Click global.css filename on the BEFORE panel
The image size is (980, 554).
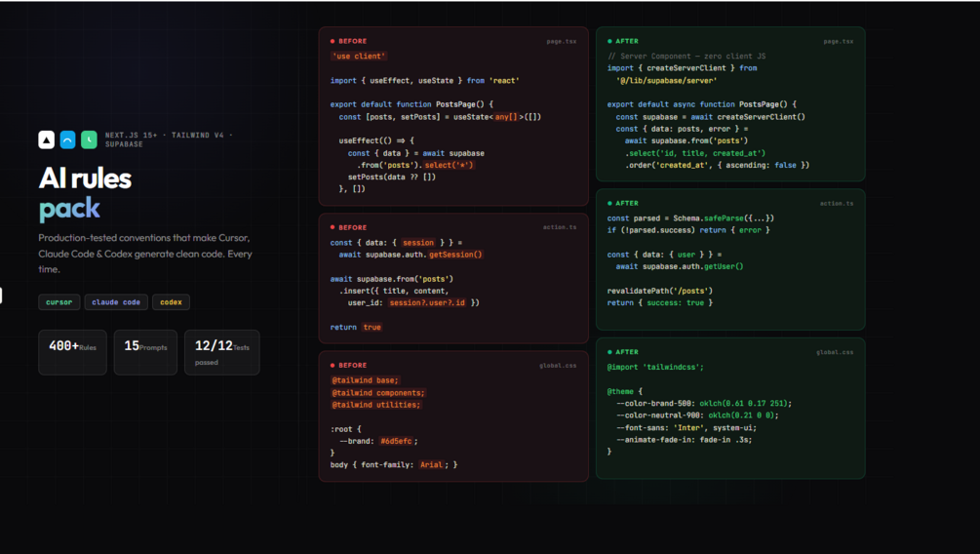(x=558, y=366)
